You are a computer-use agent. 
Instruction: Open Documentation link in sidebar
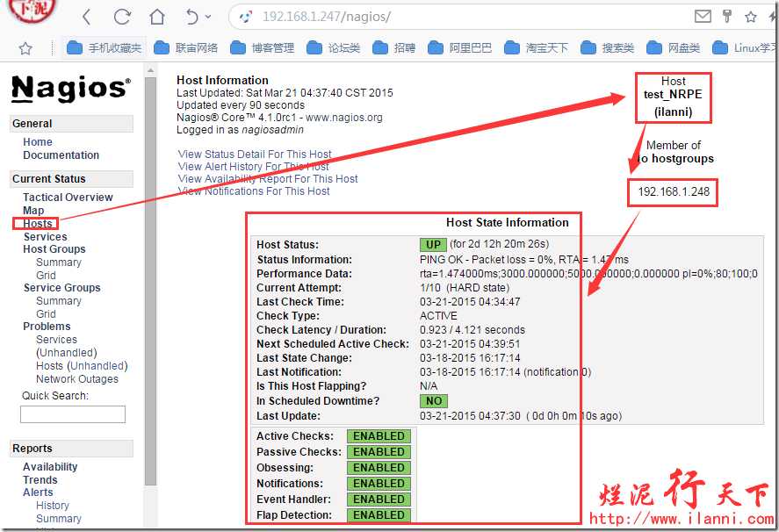pyautogui.click(x=61, y=155)
